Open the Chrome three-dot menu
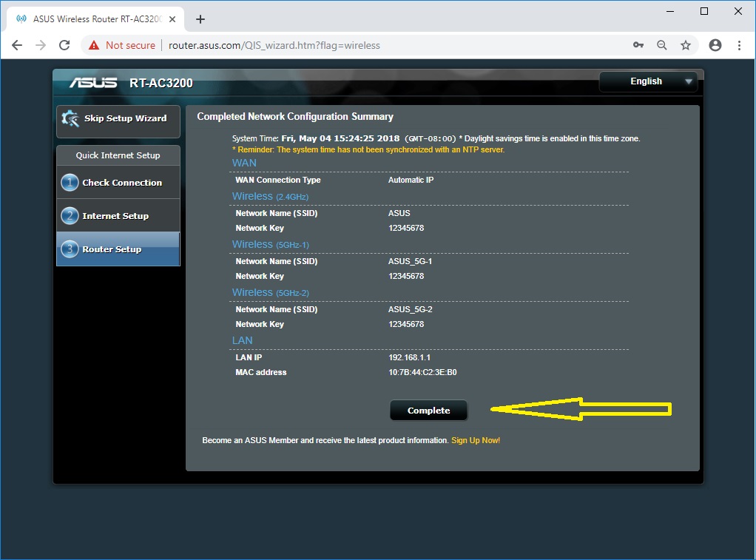The width and height of the screenshot is (756, 560). point(739,45)
